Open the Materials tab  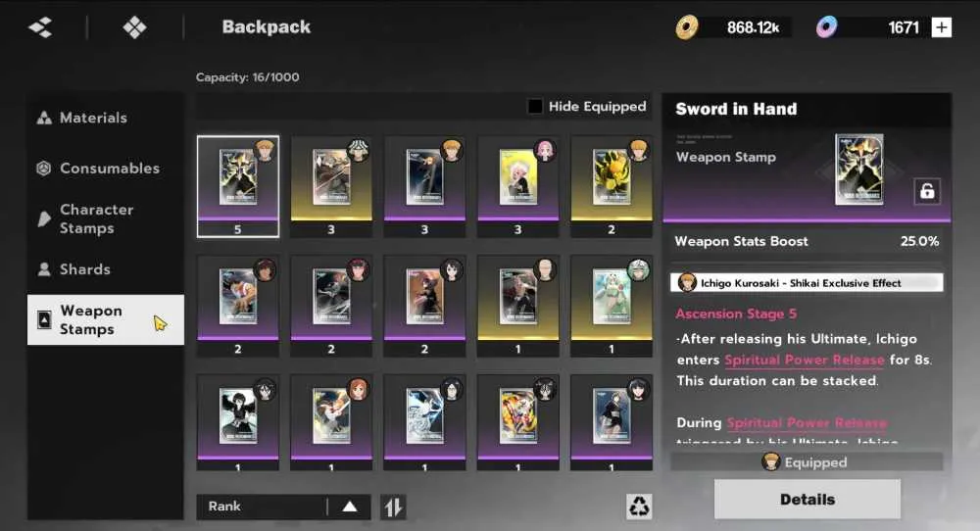pyautogui.click(x=106, y=118)
